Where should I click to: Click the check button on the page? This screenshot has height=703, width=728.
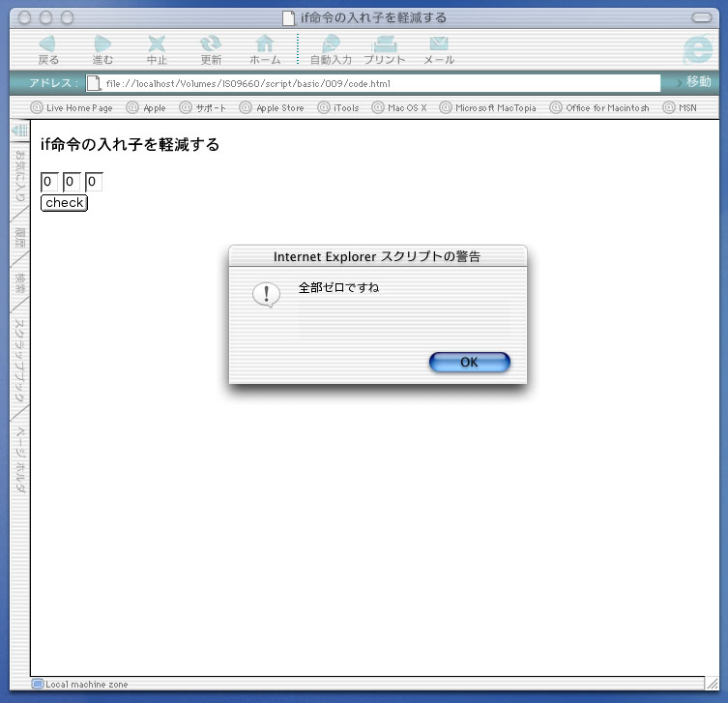click(x=64, y=203)
